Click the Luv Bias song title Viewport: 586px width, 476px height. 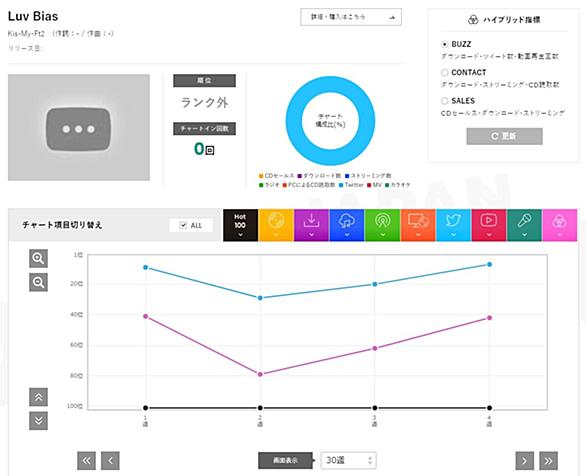point(33,16)
